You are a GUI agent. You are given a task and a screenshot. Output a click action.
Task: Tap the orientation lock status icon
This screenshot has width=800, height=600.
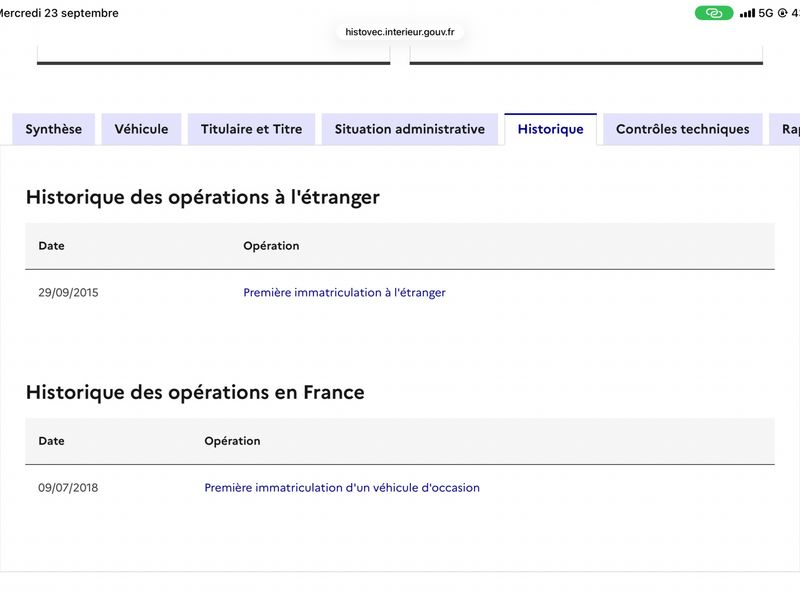(782, 13)
